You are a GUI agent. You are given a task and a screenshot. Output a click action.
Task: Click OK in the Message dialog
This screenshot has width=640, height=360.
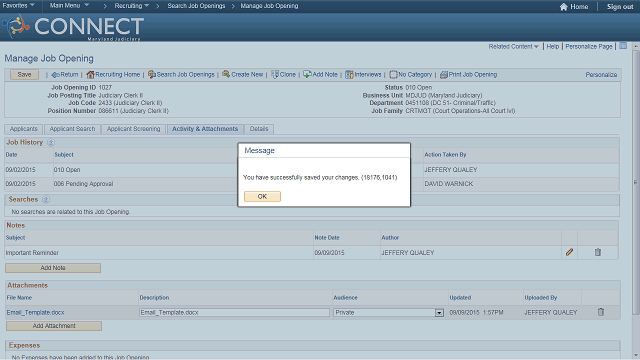pos(262,196)
